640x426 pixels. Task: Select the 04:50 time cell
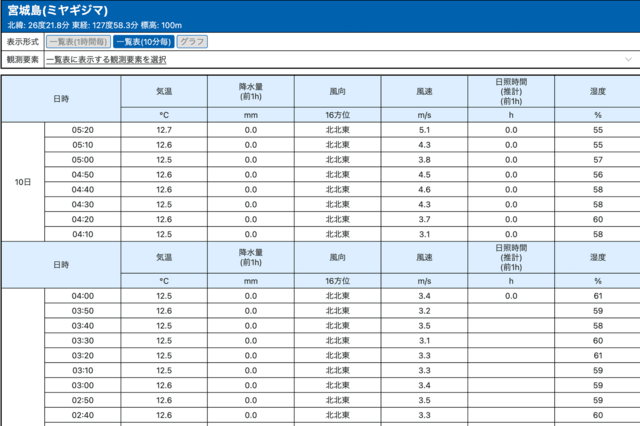tap(82, 175)
